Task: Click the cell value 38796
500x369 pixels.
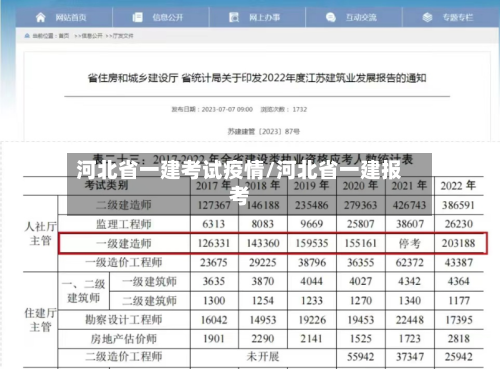Action: pos(312,263)
